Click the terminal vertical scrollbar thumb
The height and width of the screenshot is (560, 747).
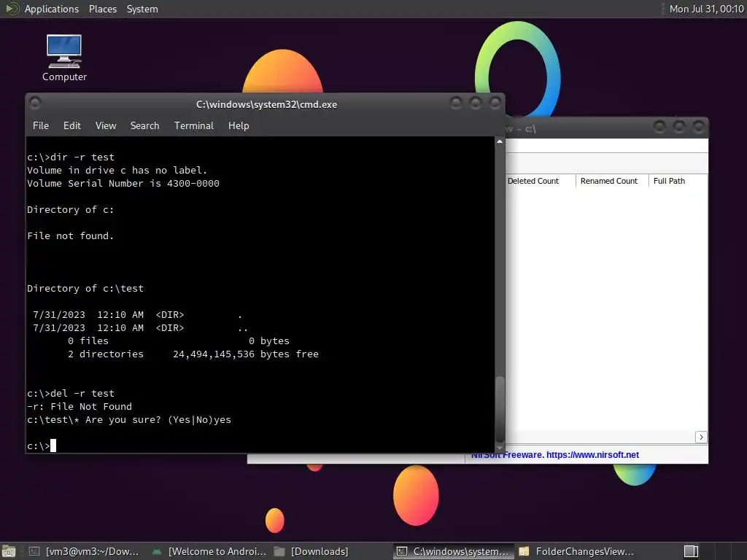499,410
